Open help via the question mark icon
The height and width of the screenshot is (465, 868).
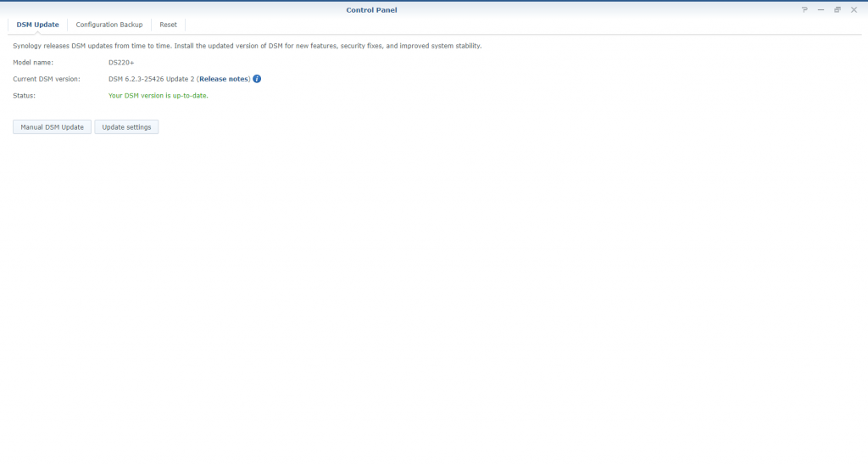pos(804,9)
